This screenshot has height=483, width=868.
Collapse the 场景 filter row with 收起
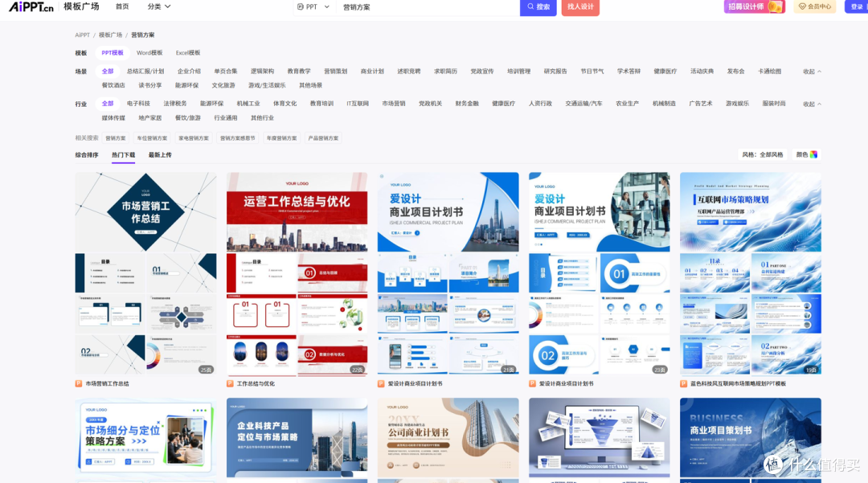tap(812, 72)
